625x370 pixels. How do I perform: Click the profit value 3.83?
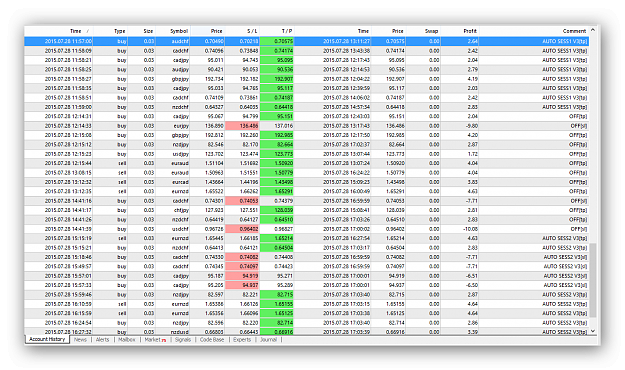(x=473, y=182)
